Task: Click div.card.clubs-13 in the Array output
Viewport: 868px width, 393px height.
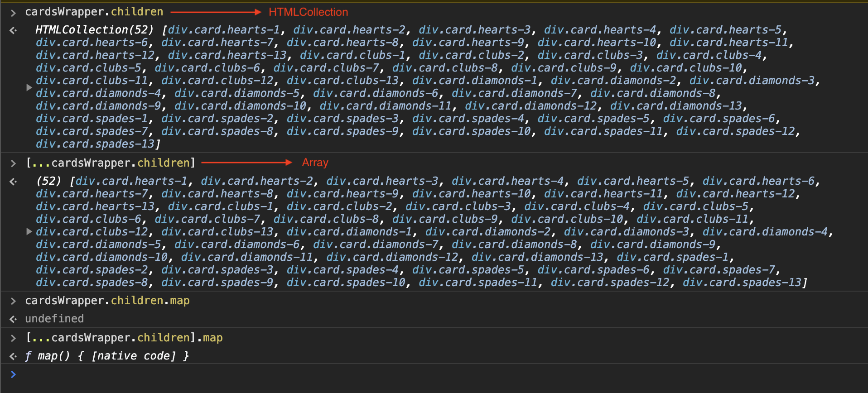Action: click(x=217, y=232)
